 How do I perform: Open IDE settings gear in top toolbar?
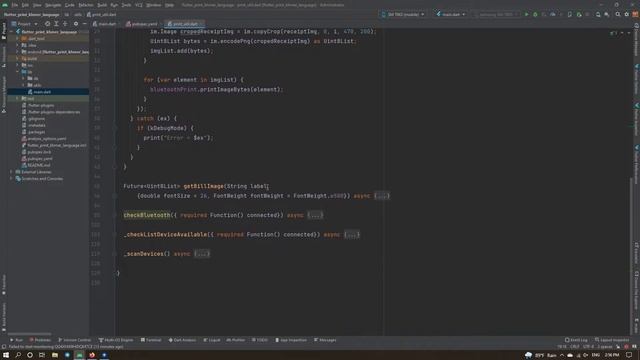click(627, 14)
